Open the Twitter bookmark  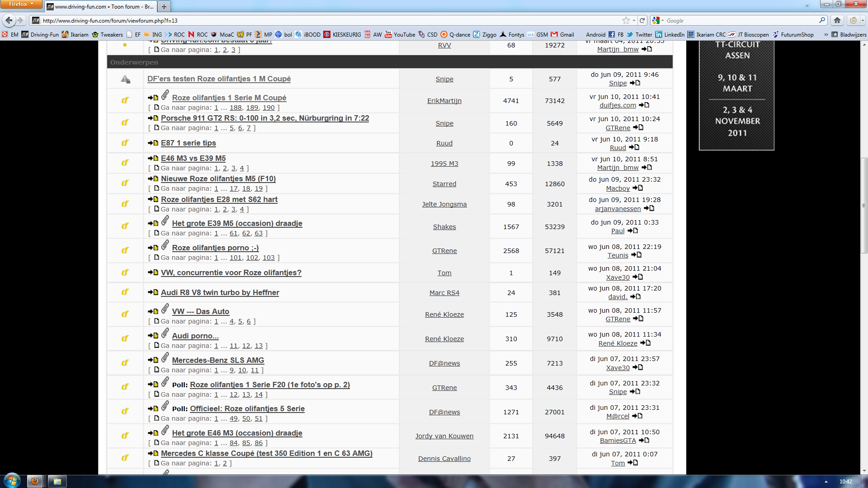click(639, 34)
